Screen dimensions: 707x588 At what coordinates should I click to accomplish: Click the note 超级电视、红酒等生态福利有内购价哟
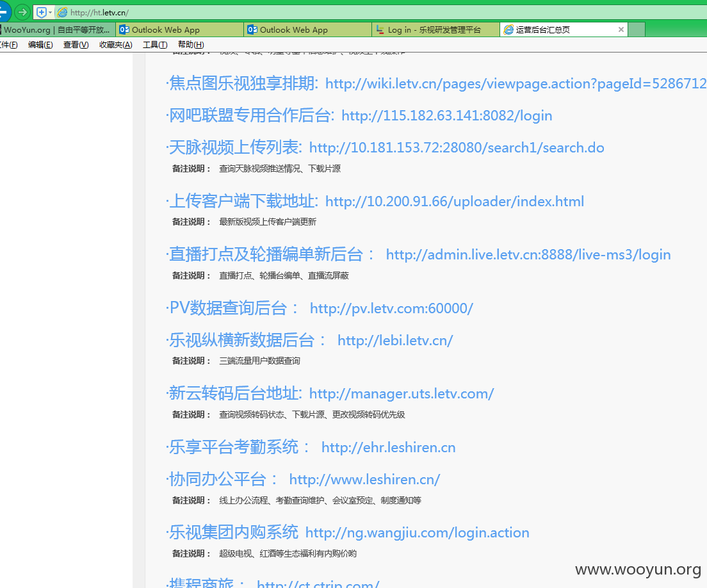288,553
